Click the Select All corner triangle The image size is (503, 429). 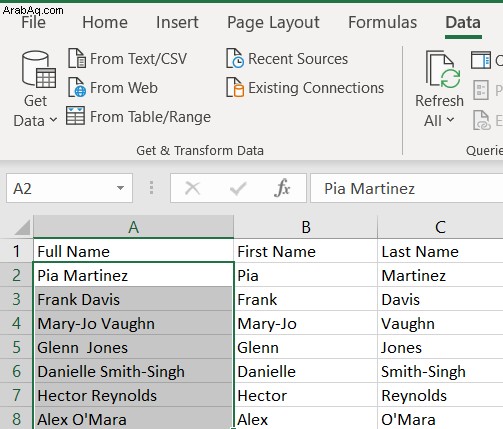[22, 228]
